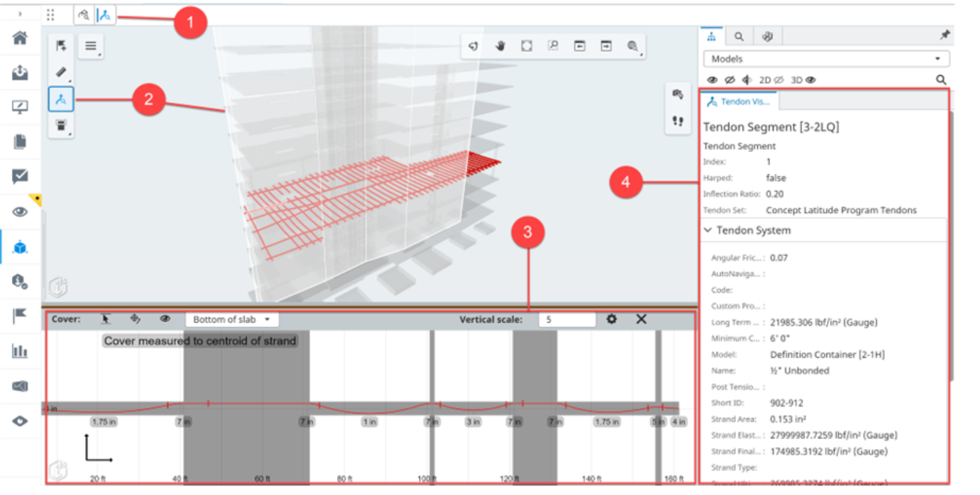Click the Vertical scale input field

click(566, 319)
